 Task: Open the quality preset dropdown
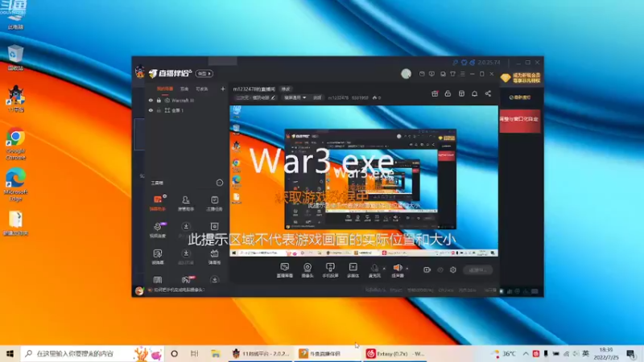click(295, 97)
